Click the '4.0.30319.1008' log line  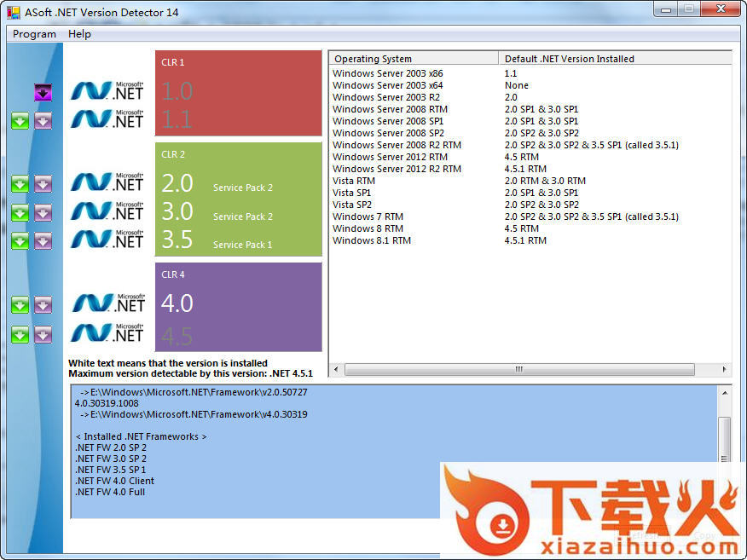[107, 403]
